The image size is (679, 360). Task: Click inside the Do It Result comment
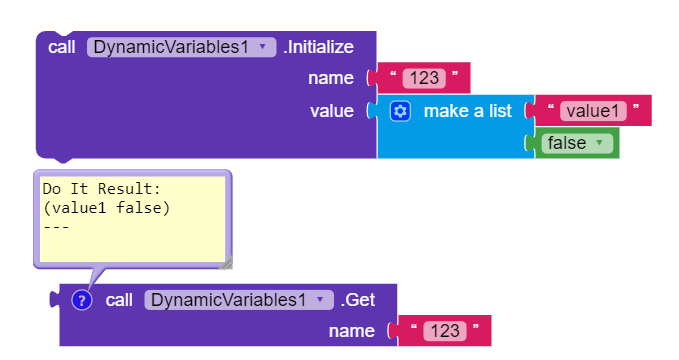pyautogui.click(x=132, y=219)
